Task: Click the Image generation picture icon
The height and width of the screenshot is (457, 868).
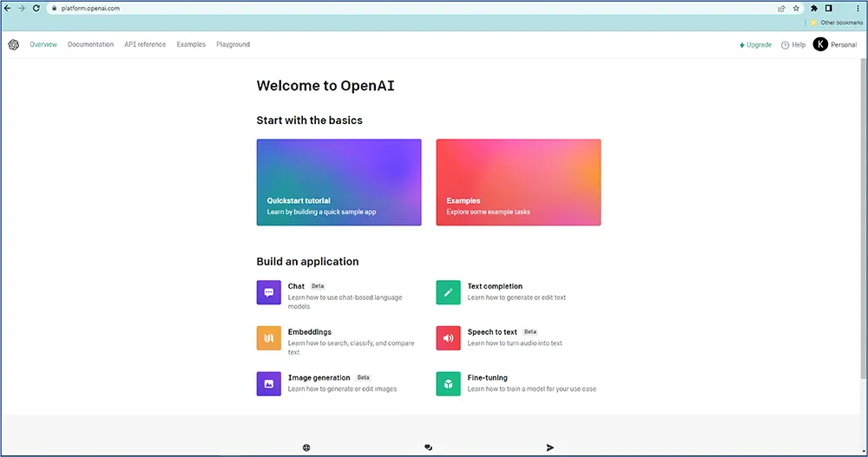Action: (x=268, y=384)
